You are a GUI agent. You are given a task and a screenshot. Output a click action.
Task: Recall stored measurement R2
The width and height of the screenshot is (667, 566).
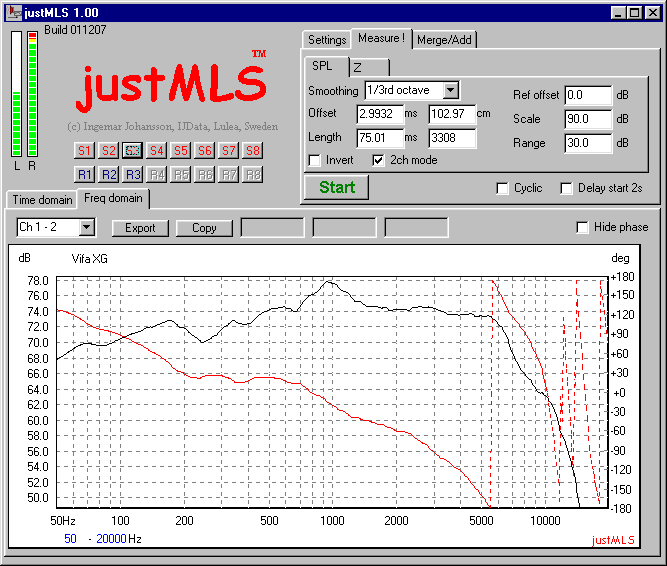tap(108, 174)
